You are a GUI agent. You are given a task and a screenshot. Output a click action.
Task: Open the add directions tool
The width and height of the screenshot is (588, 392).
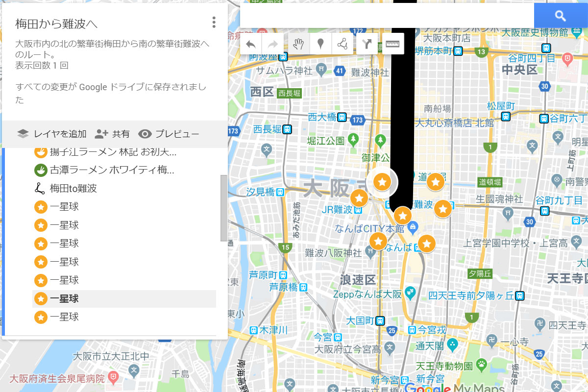[x=367, y=44]
